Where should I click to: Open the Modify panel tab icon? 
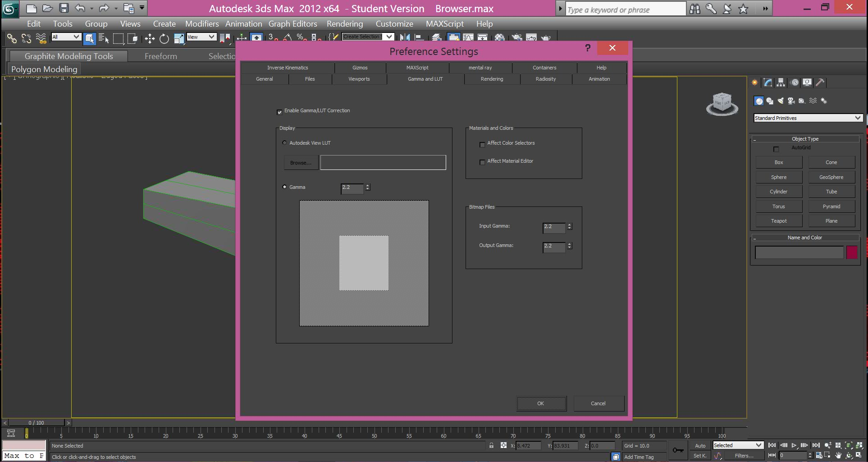(x=768, y=82)
